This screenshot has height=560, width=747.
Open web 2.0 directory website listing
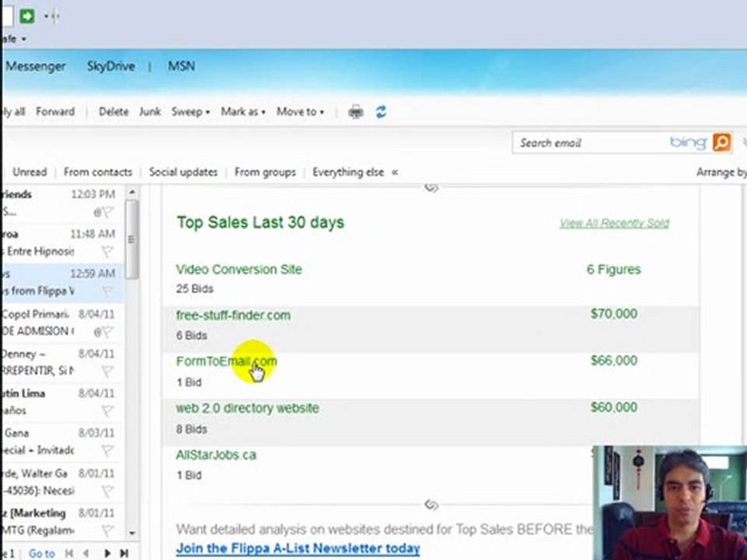(247, 408)
